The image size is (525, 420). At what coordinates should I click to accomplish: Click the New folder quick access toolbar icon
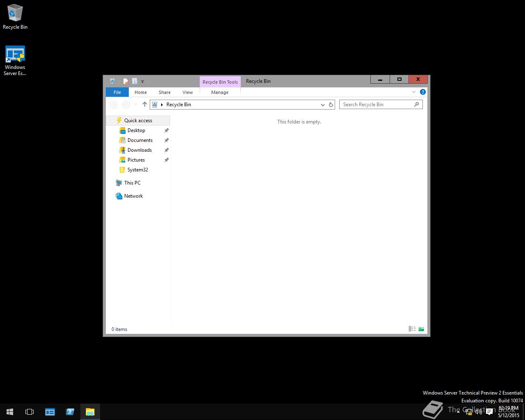(135, 81)
